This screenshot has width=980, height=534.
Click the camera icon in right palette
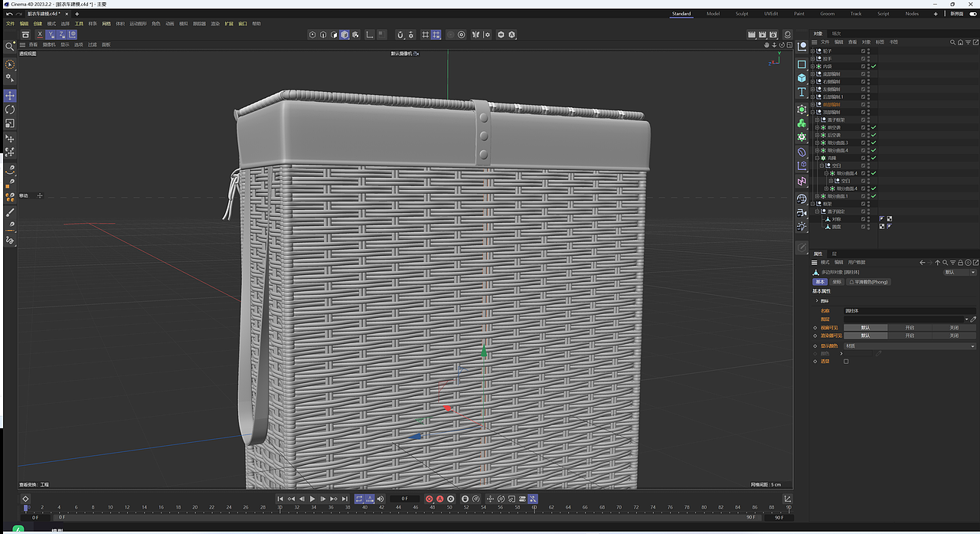[802, 213]
